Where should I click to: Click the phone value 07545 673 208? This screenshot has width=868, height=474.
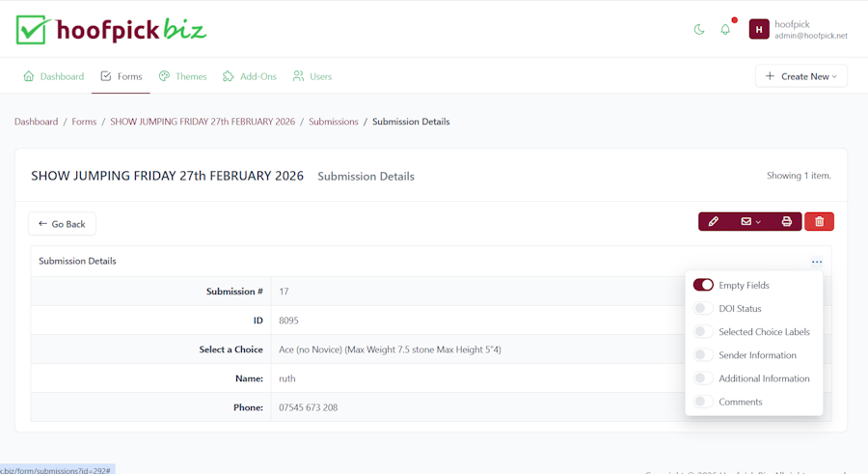pyautogui.click(x=309, y=407)
